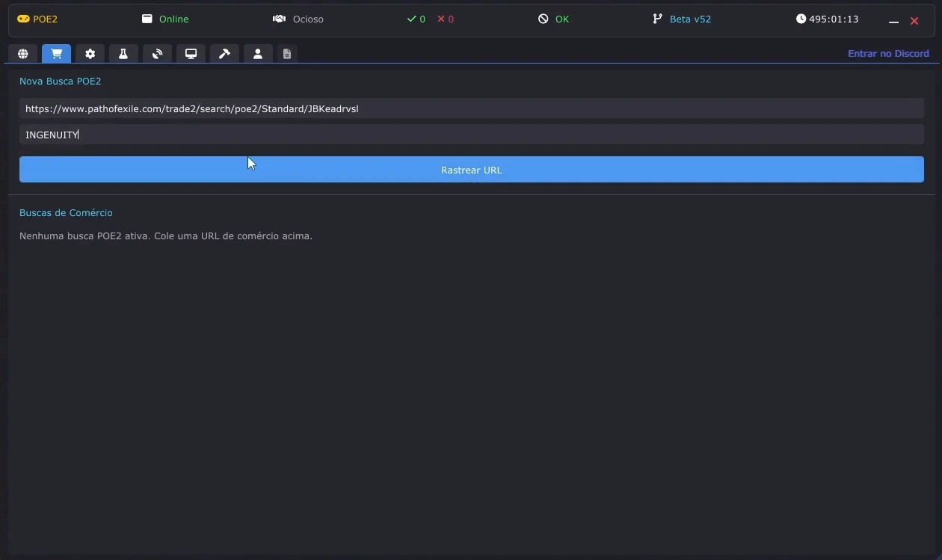Click the Online status indicator
This screenshot has height=560, width=942.
pyautogui.click(x=166, y=19)
